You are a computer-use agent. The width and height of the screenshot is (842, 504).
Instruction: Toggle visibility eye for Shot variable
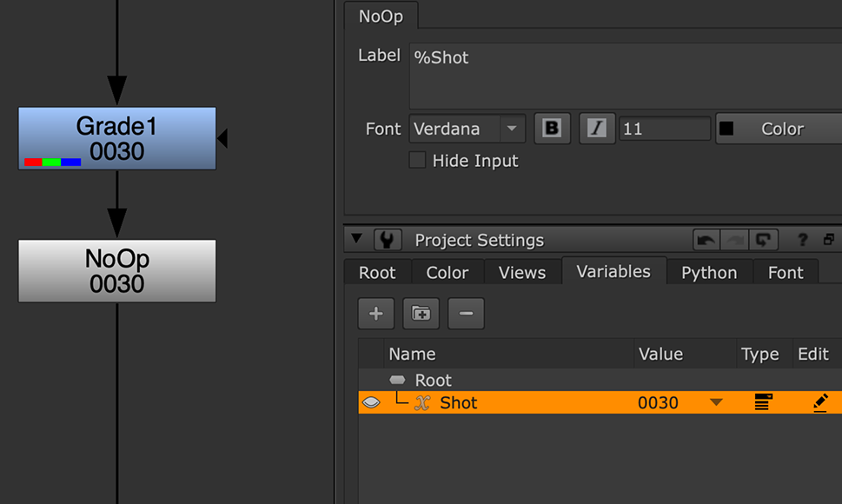point(371,402)
